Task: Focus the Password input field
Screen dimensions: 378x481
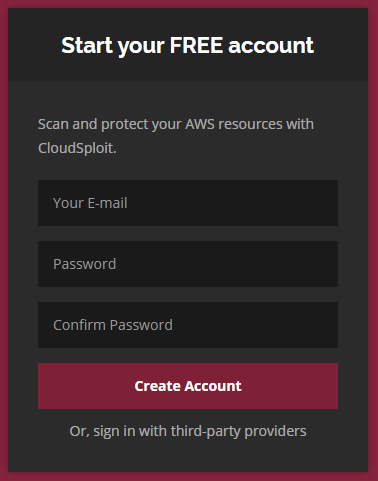Action: [188, 264]
